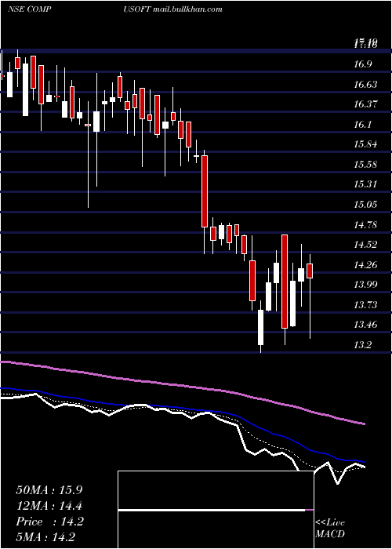This screenshot has width=392, height=549.
Task: Select the 15.31 price axis label
Action: coord(366,184)
